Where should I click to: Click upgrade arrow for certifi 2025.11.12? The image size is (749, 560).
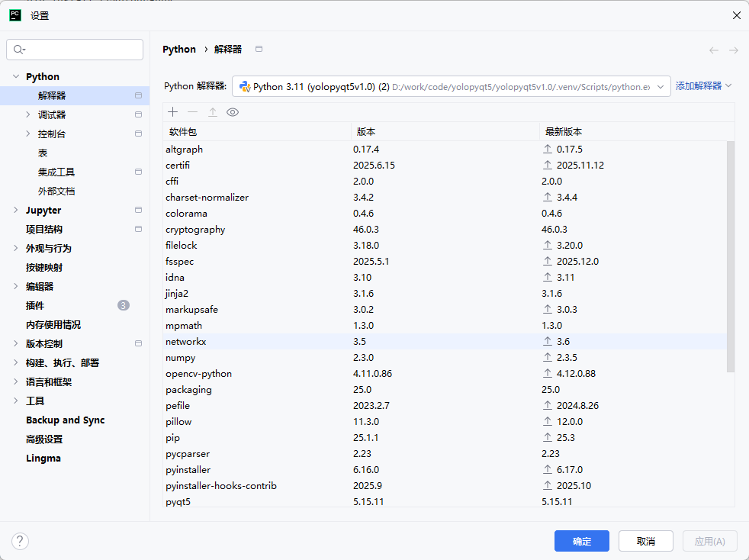[x=548, y=166]
